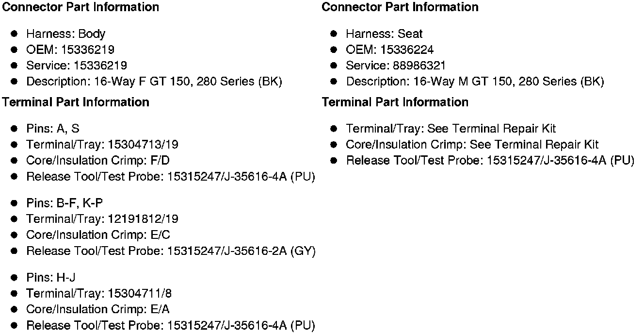Image resolution: width=644 pixels, height=335 pixels.
Task: Click the "OEM: 15336224" entry
Action: pyautogui.click(x=390, y=50)
